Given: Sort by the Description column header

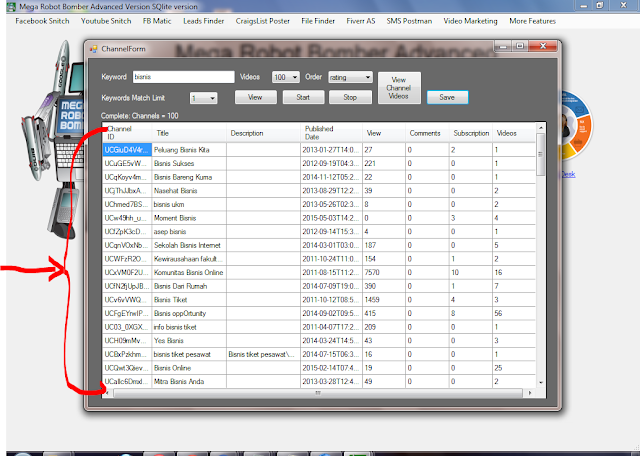Looking at the screenshot, I should tap(263, 133).
